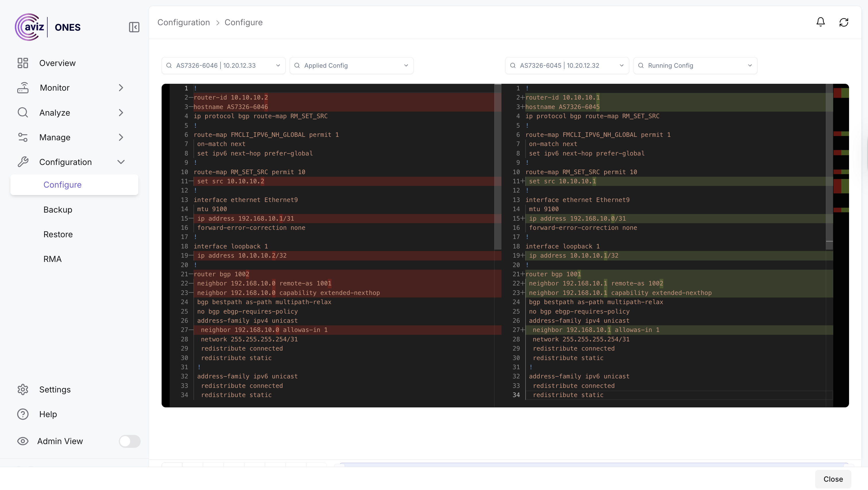Click the Close button
This screenshot has height=490, width=868.
point(833,479)
